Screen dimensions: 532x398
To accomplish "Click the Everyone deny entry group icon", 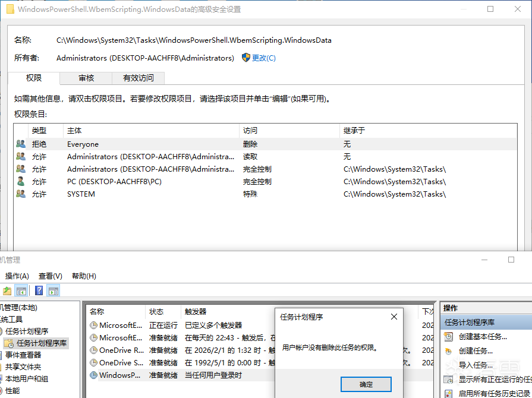I will click(21, 144).
